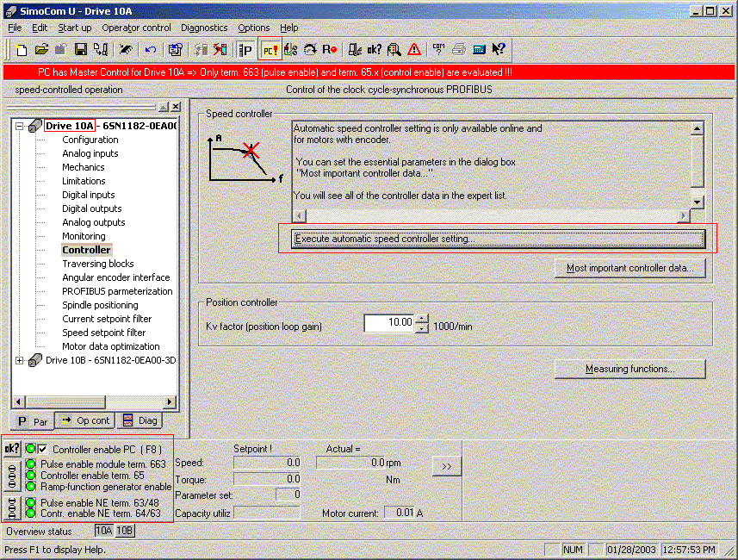Click the parameter list document icon
This screenshot has height=560, width=738.
coord(176,49)
